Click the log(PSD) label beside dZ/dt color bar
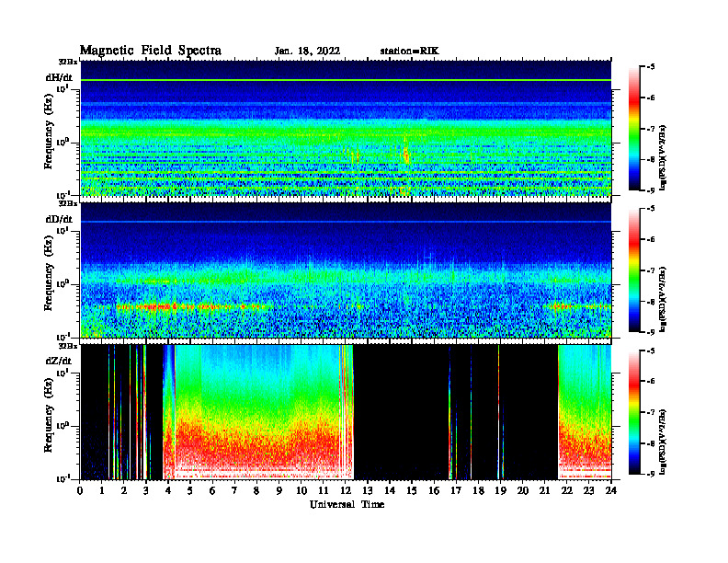This screenshot has width=728, height=563. [664, 441]
